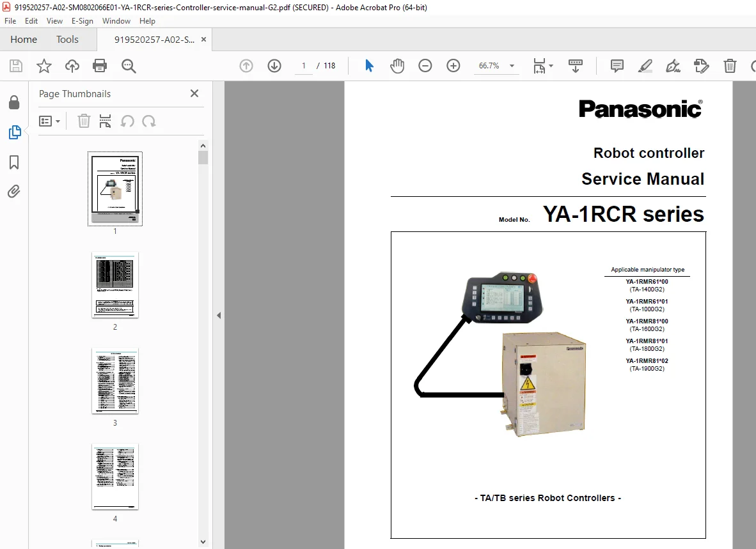Open the File menu

pos(10,20)
